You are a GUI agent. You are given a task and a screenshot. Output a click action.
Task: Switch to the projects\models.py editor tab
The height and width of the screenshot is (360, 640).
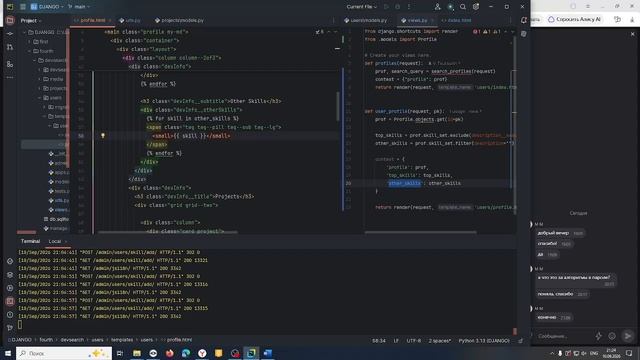pyautogui.click(x=179, y=20)
